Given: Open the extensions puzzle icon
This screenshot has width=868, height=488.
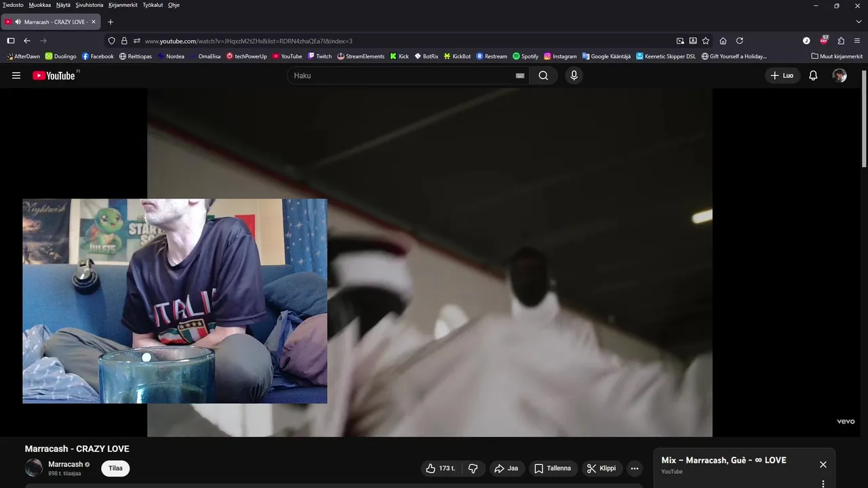Looking at the screenshot, I should coord(841,41).
